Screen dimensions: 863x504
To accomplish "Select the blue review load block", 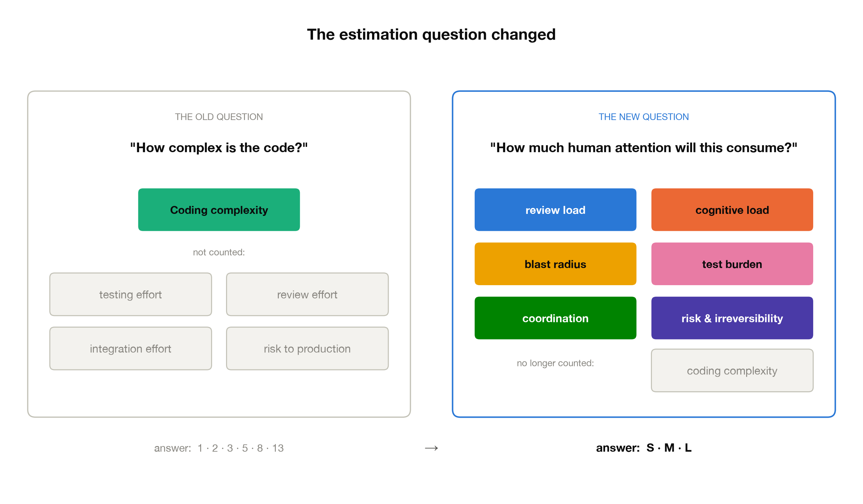I will pyautogui.click(x=555, y=210).
